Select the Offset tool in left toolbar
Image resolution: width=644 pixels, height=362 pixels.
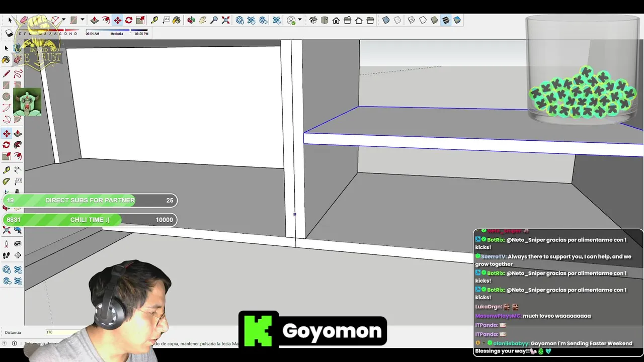click(18, 156)
